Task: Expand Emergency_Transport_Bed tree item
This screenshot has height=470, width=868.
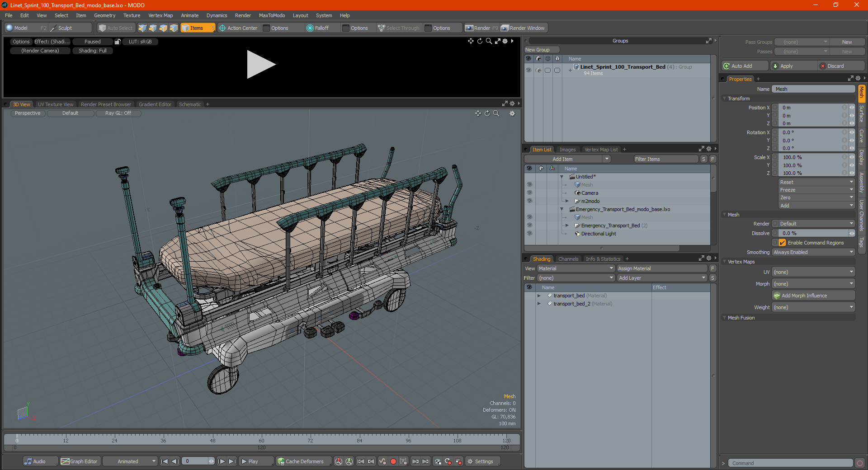Action: click(x=567, y=226)
